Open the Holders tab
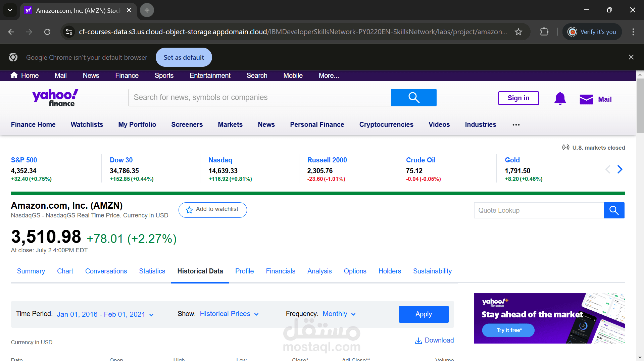 (390, 271)
